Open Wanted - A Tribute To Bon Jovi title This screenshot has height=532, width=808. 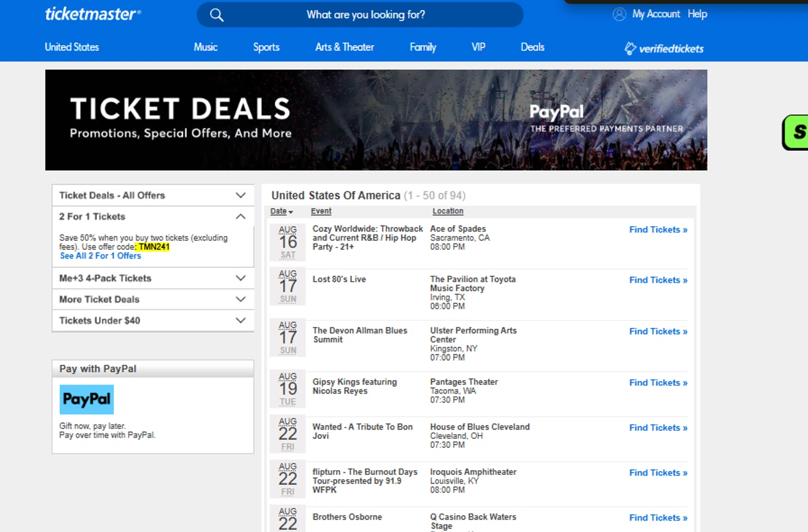pos(363,431)
